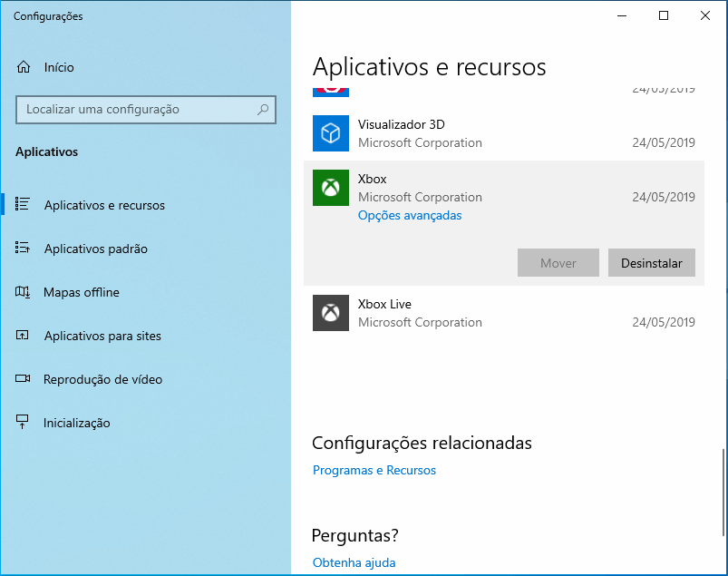Click the Visualizador 3D cube icon

(x=331, y=133)
